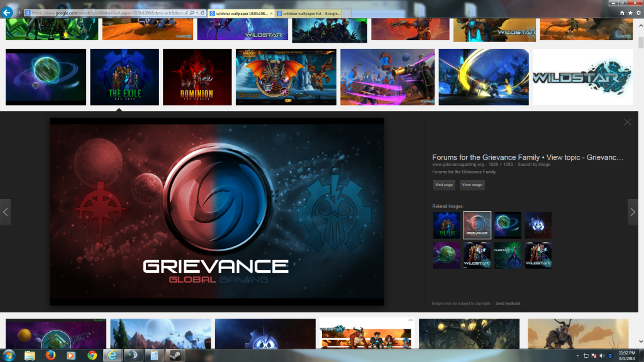
Task: Open the browser Home icon
Action: 622,13
